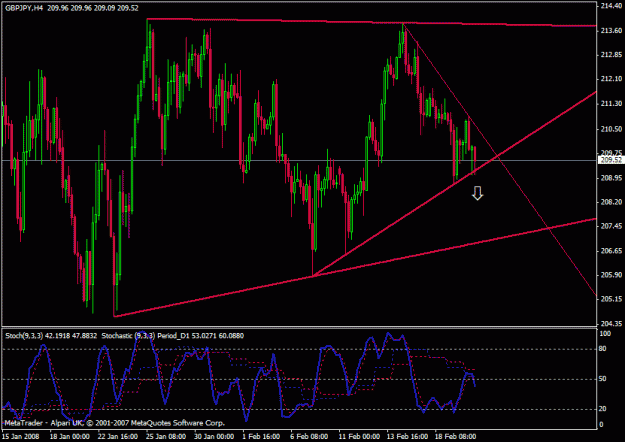Select the 205.90 price level label
This screenshot has width=625, height=442.
tap(610, 275)
